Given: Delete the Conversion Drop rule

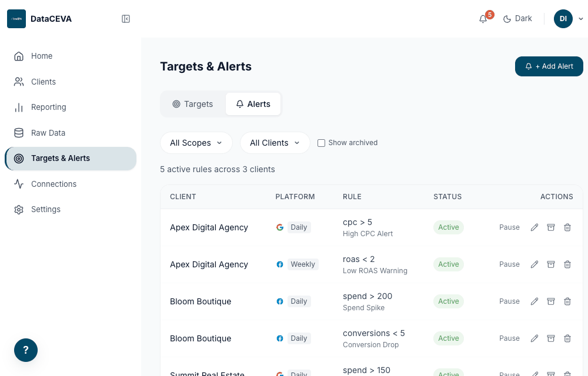Looking at the screenshot, I should [x=567, y=338].
